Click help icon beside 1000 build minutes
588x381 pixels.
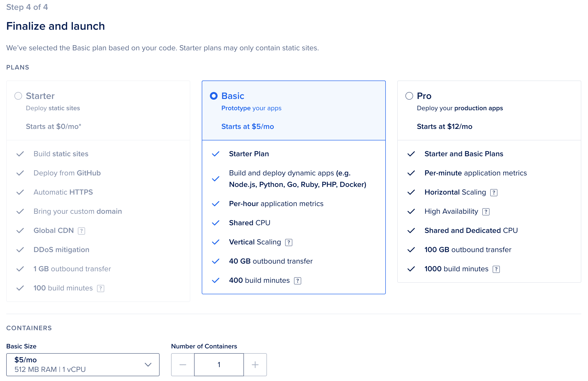pyautogui.click(x=496, y=269)
